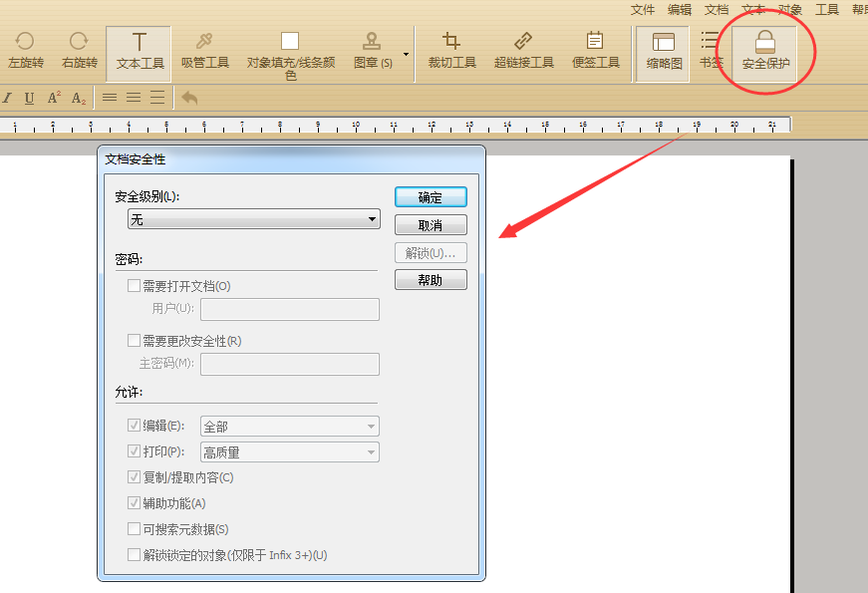
Task: Open the 编辑 menu
Action: tap(680, 9)
